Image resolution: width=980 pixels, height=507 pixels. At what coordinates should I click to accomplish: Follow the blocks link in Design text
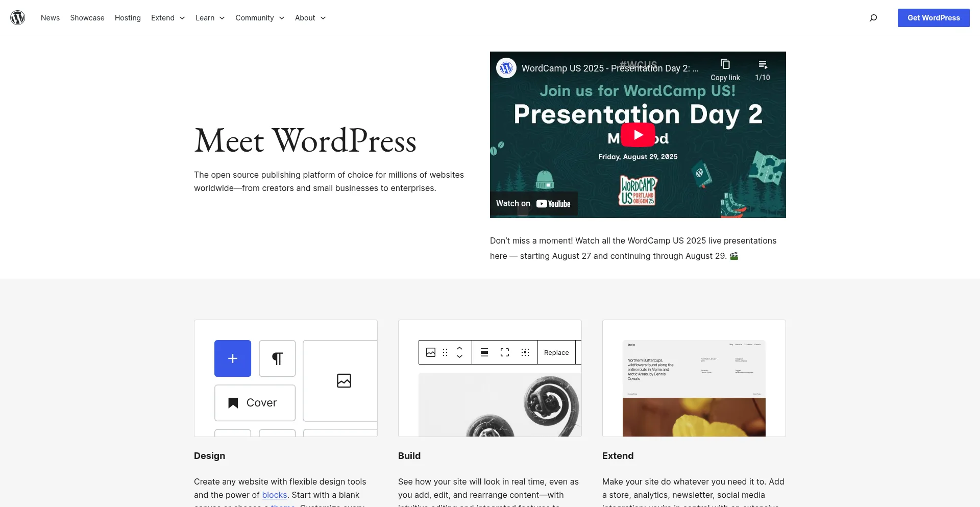pos(275,495)
